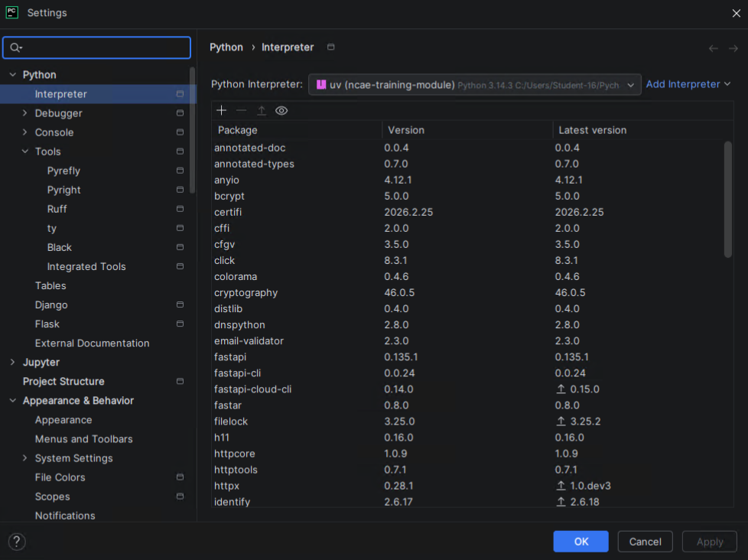Screen dimensions: 748x560
Task: Click the upgrade arrow next to fastapi-cloud-cli 0.15.0
Action: point(561,389)
